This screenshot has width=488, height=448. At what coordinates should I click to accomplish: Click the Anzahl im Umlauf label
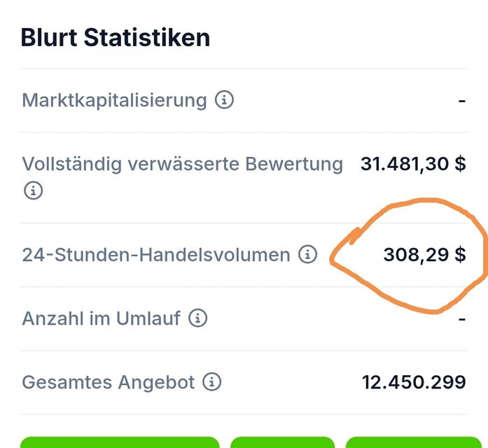click(101, 318)
